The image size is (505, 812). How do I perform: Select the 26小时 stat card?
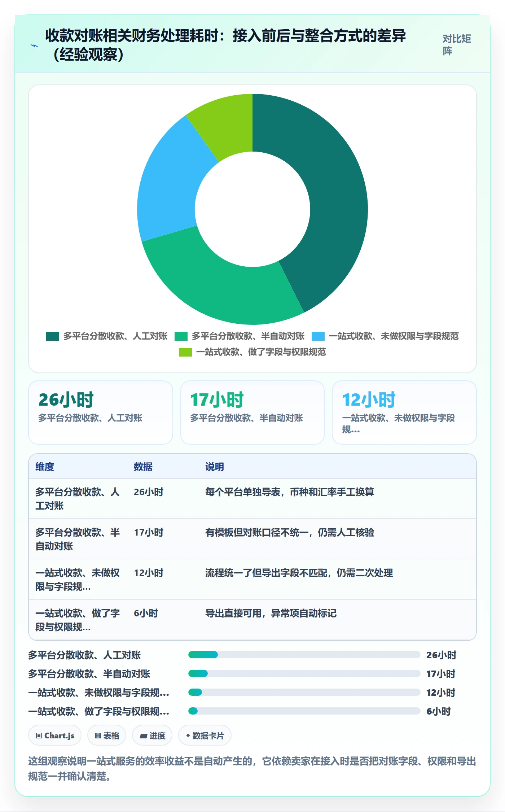[x=101, y=412]
